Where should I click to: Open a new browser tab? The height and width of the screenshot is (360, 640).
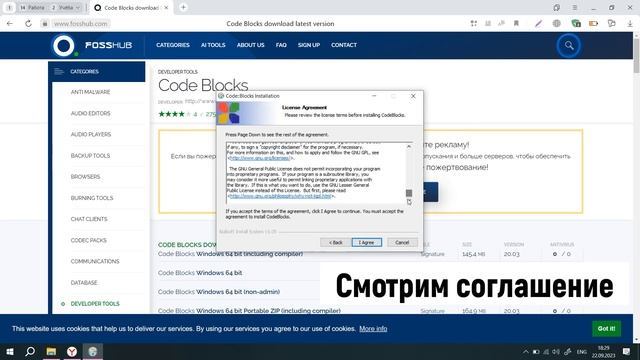183,7
